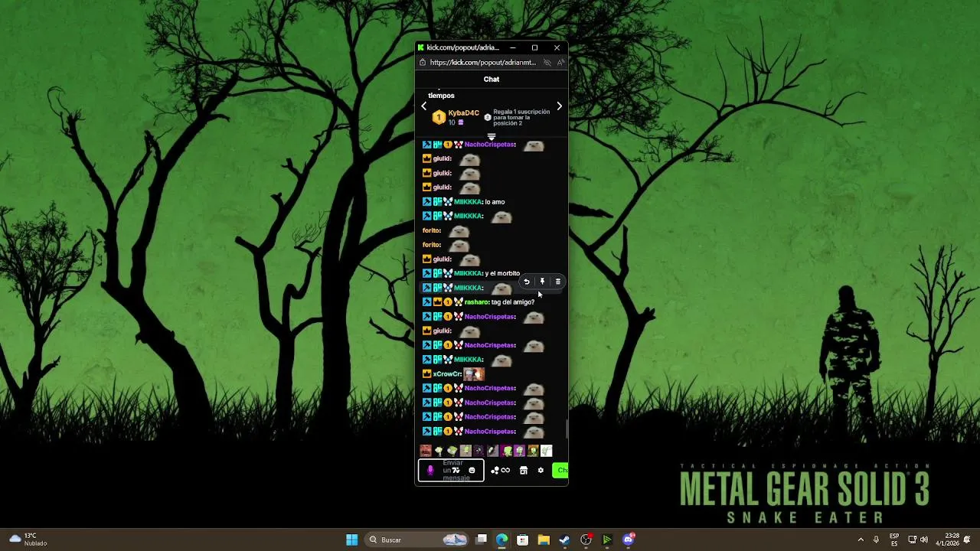Screen dimensions: 980x551
Task: Open Microsoft Edge from the taskbar
Action: click(501, 540)
